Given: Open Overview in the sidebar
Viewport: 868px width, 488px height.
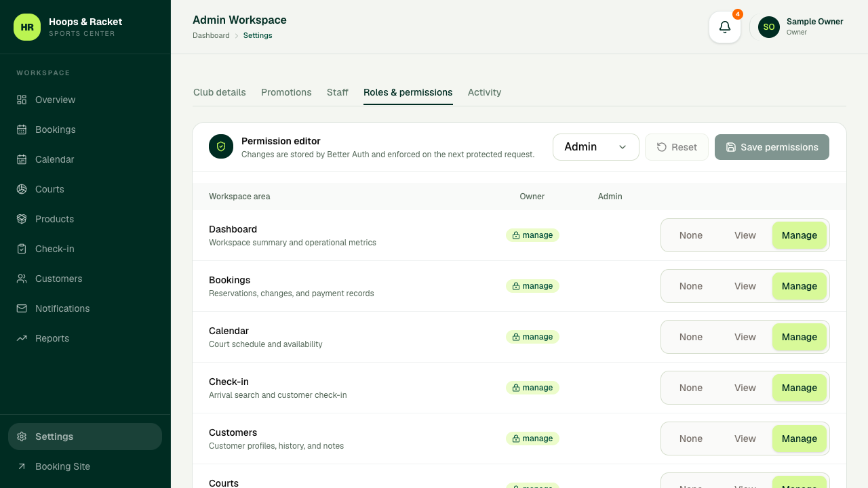Looking at the screenshot, I should point(85,100).
